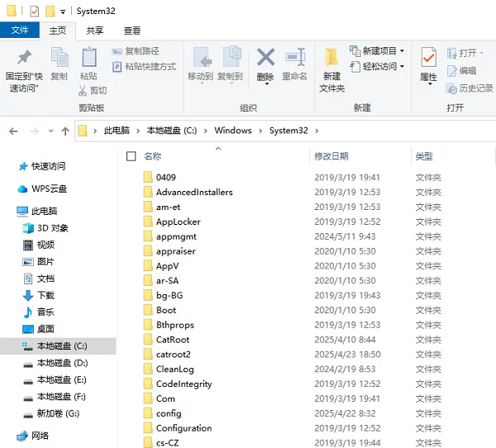Open 下载 folder in the sidebar
This screenshot has width=496, height=448.
(39, 296)
